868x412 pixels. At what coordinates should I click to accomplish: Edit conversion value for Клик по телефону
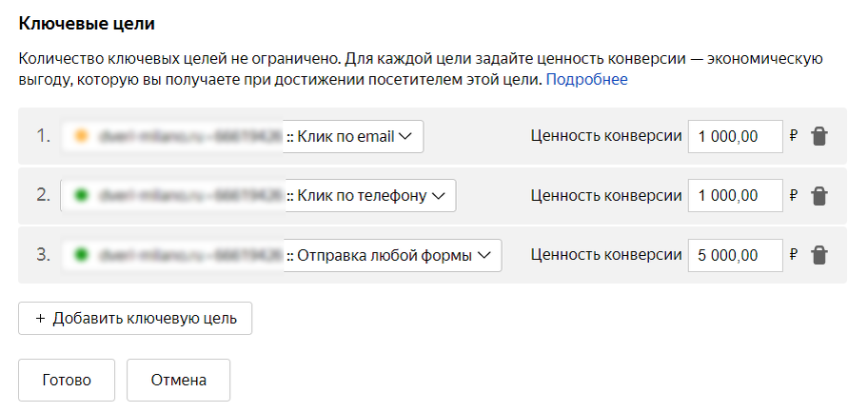click(735, 195)
